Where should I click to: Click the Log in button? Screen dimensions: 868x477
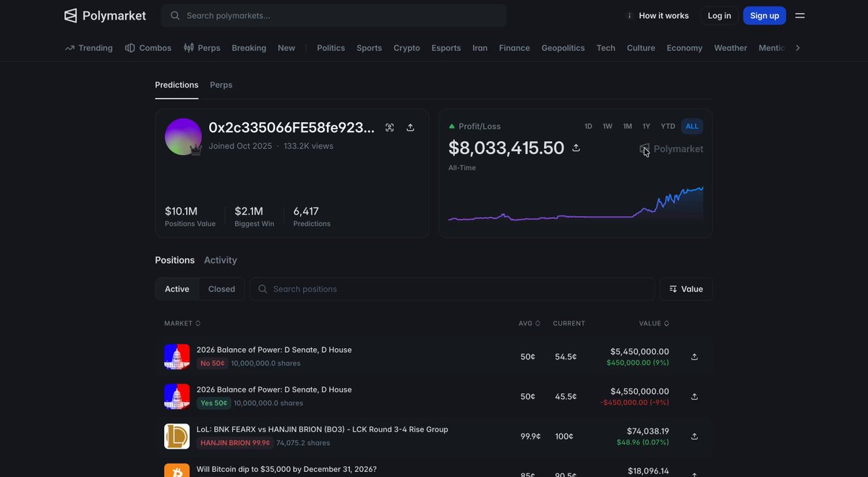point(719,15)
